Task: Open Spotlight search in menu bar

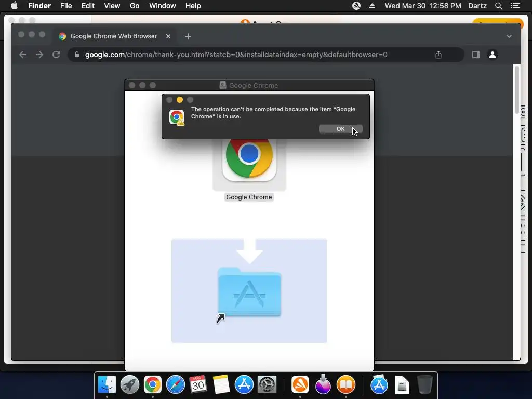Action: click(x=498, y=6)
